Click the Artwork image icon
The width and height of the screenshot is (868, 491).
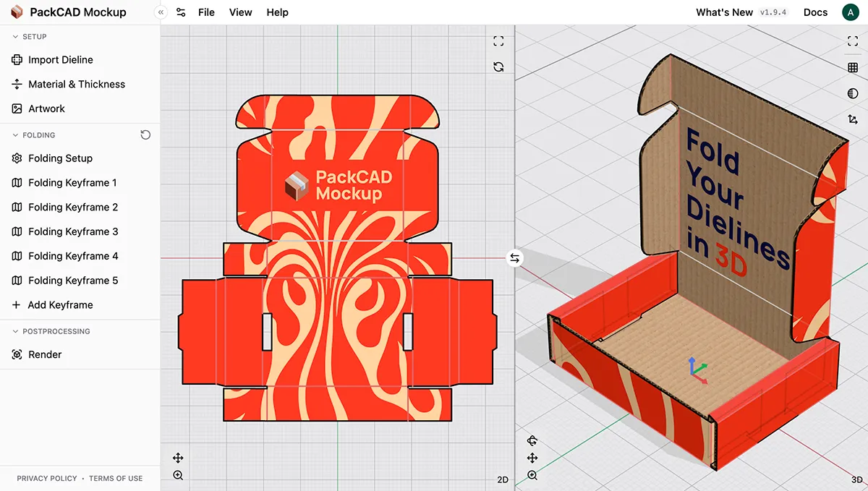[17, 108]
